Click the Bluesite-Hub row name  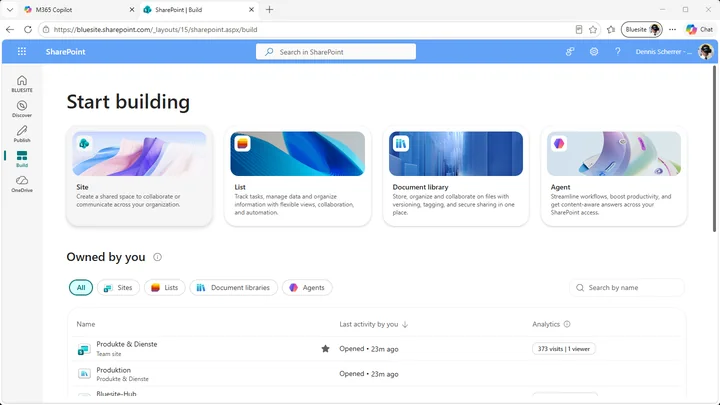click(x=116, y=394)
